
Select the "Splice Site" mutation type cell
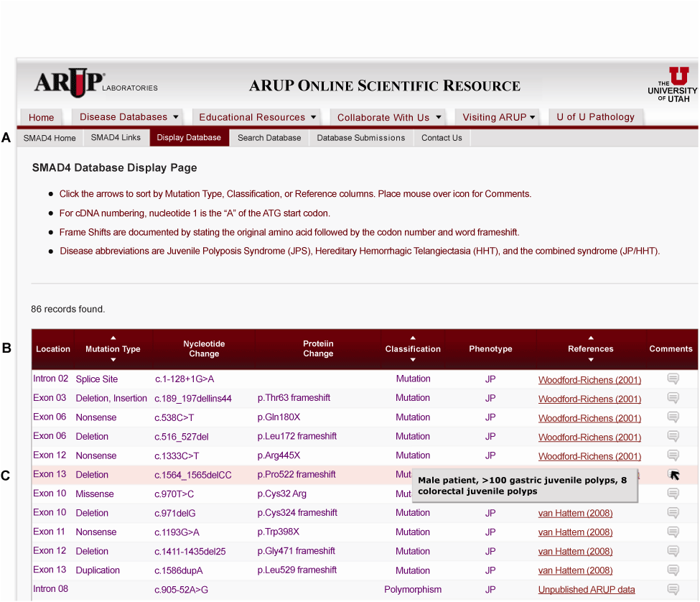pos(97,379)
